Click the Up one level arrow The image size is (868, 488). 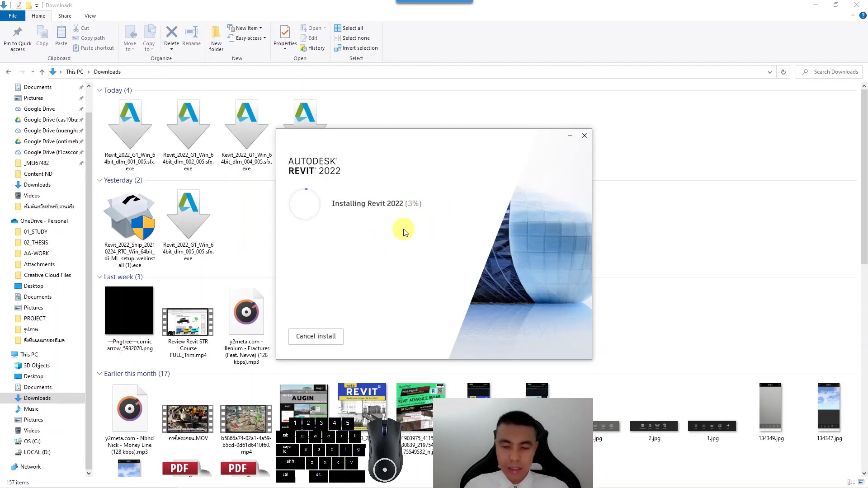click(x=42, y=72)
